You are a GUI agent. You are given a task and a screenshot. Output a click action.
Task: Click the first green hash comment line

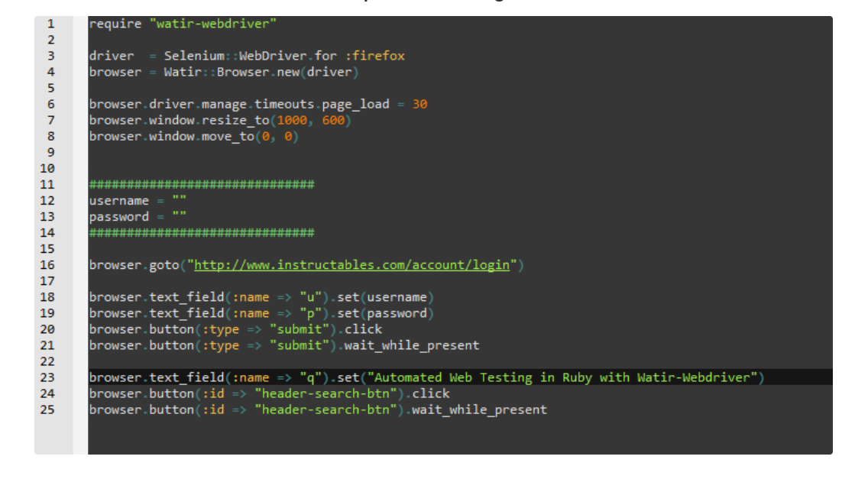click(x=202, y=184)
